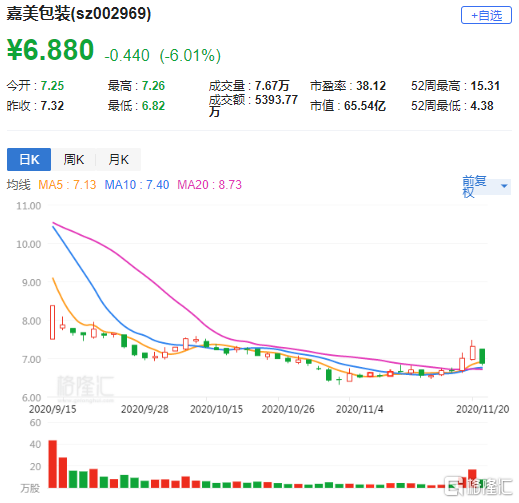Click the last green candlestick on 2020/11/20

click(x=482, y=356)
